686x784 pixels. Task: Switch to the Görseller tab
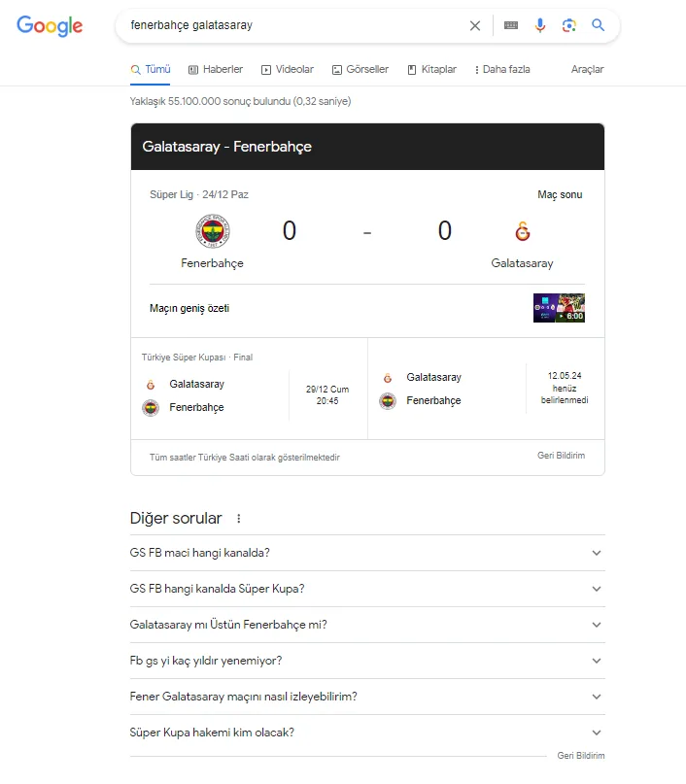point(360,70)
